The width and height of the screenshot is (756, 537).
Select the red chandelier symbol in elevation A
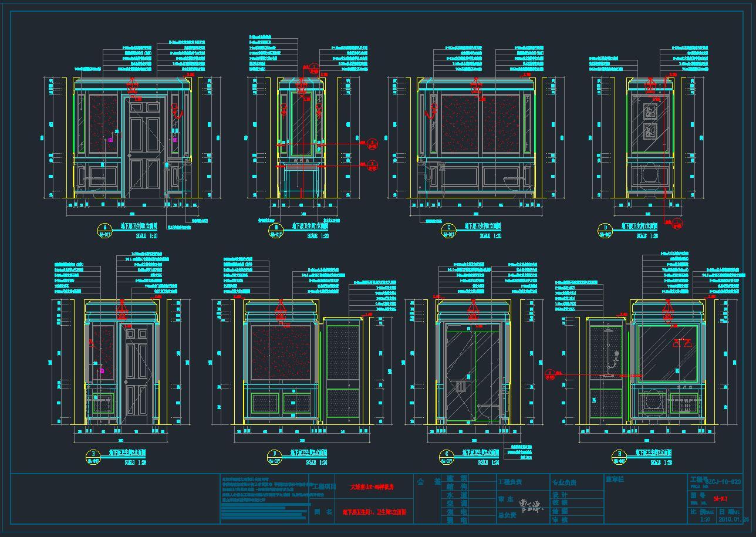tap(133, 86)
